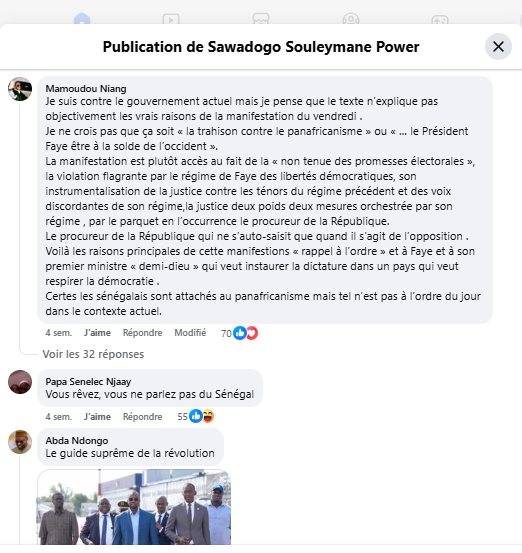Open the Marketplace tab icon
The image size is (522, 553).
[261, 19]
